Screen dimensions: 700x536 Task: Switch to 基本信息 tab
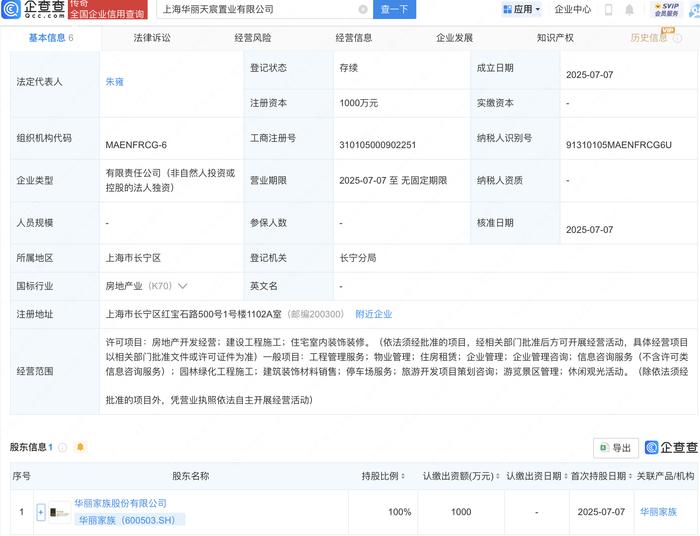pos(50,38)
